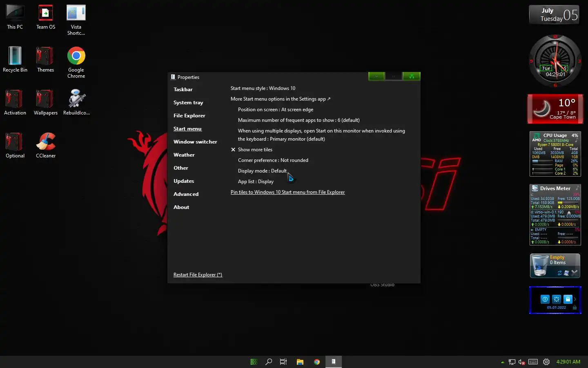
Task: Click the music note icon in Drives Meter
Action: tap(577, 188)
